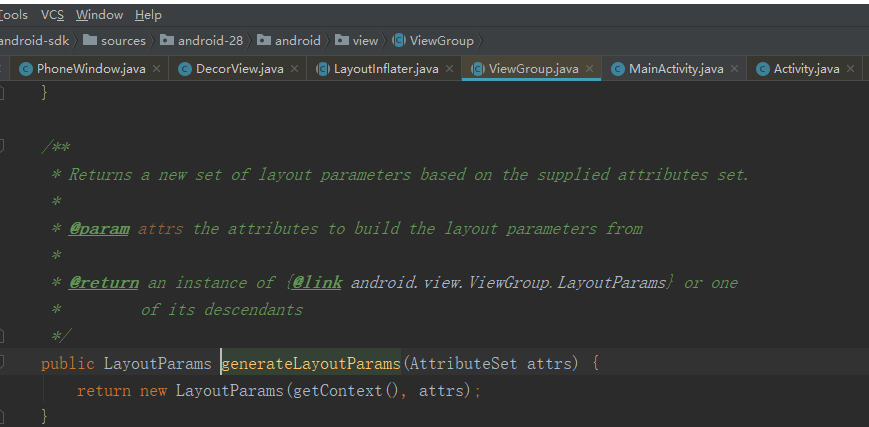Image resolution: width=869 pixels, height=427 pixels.
Task: Click the LayoutParams return type
Action: point(158,364)
